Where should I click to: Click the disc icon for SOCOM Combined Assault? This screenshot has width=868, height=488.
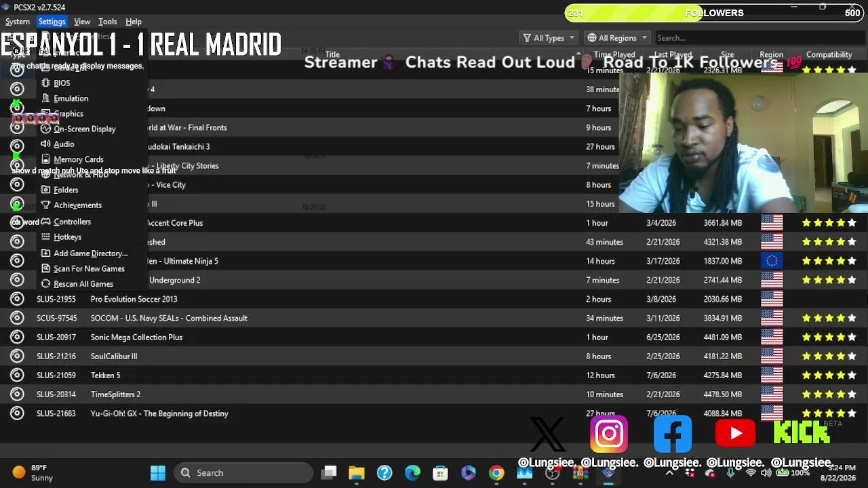point(17,318)
